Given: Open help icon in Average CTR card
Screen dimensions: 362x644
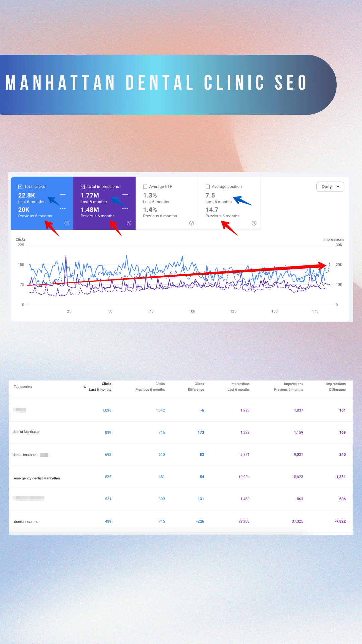Looking at the screenshot, I should [x=191, y=223].
